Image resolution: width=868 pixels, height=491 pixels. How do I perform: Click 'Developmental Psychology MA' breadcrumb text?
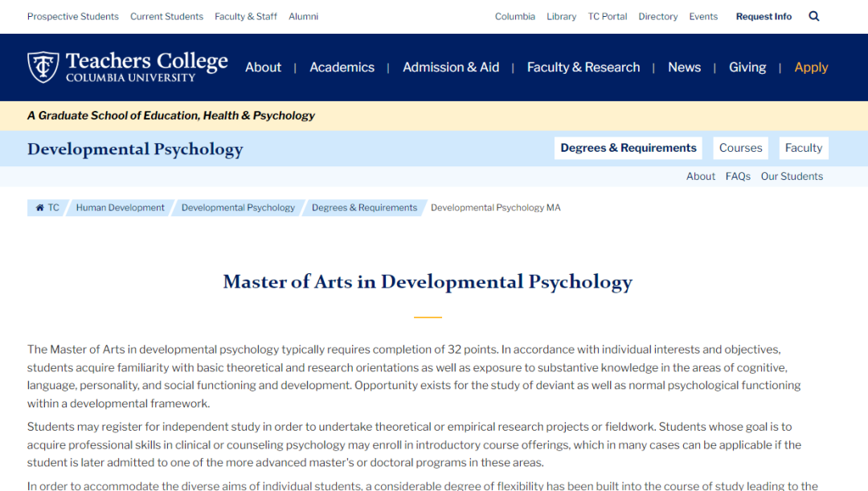[x=495, y=207]
